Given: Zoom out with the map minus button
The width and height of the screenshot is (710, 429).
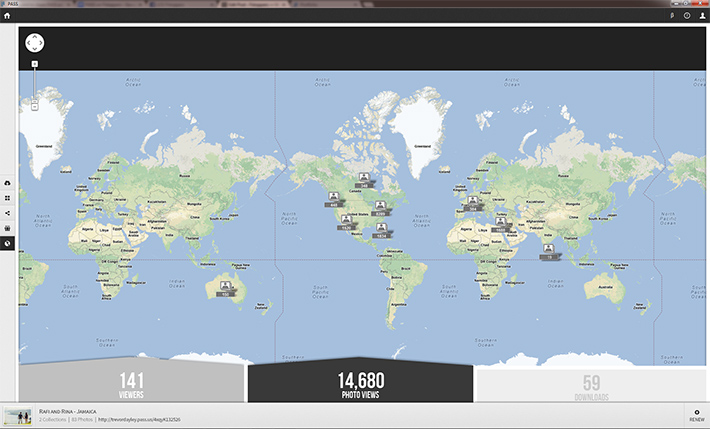Looking at the screenshot, I should (34, 107).
